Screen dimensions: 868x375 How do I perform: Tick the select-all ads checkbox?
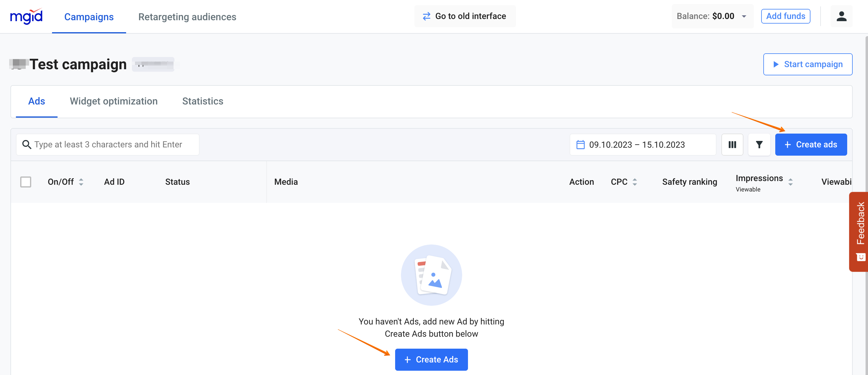(x=26, y=182)
